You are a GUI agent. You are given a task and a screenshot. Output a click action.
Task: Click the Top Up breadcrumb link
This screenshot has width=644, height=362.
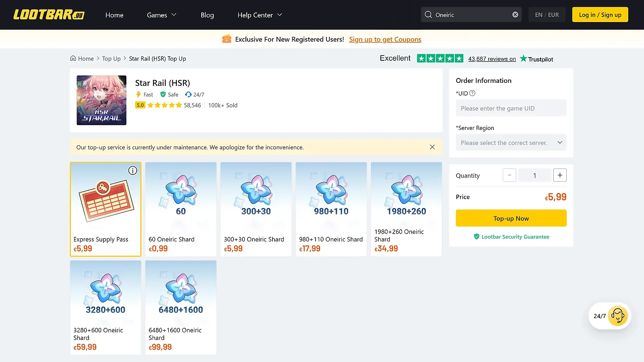tap(111, 59)
